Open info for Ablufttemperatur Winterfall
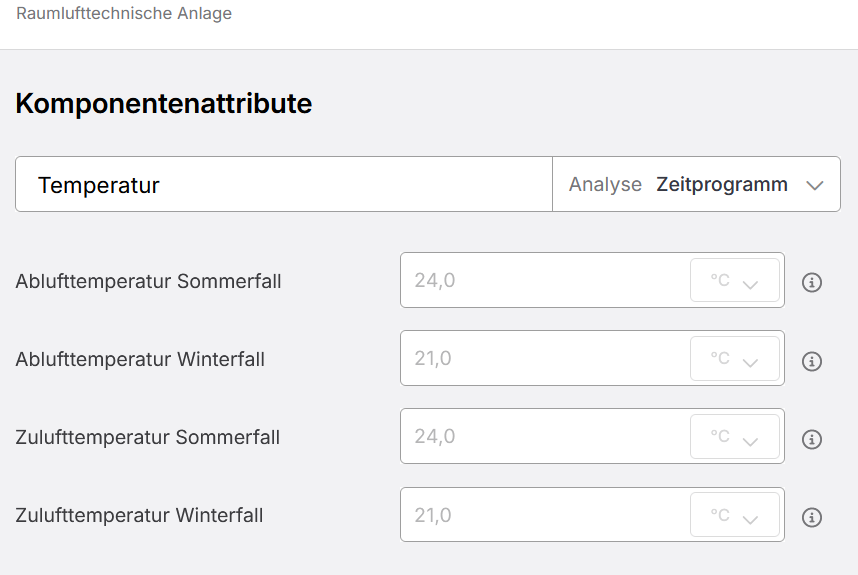Viewport: 858px width, 575px height. pos(811,361)
